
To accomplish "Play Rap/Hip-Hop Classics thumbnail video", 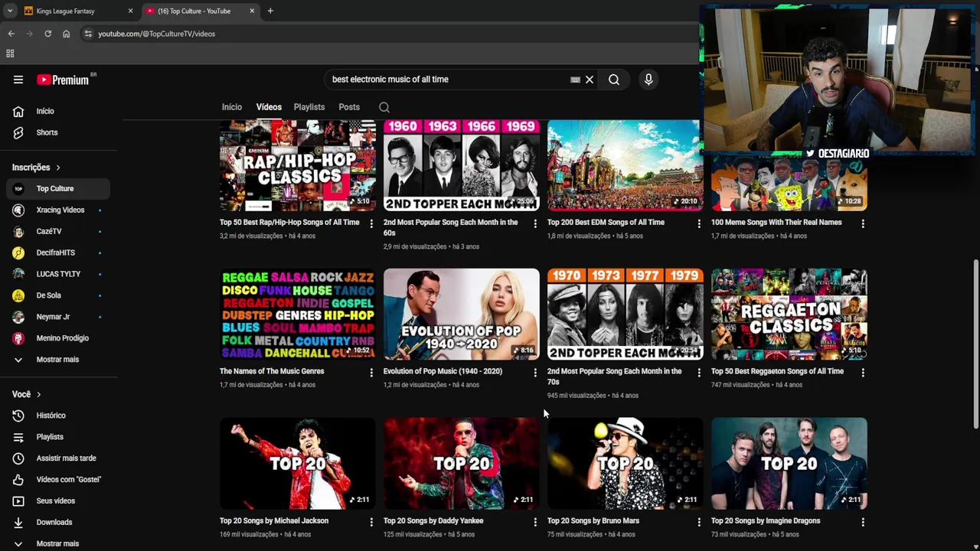I will coord(298,165).
